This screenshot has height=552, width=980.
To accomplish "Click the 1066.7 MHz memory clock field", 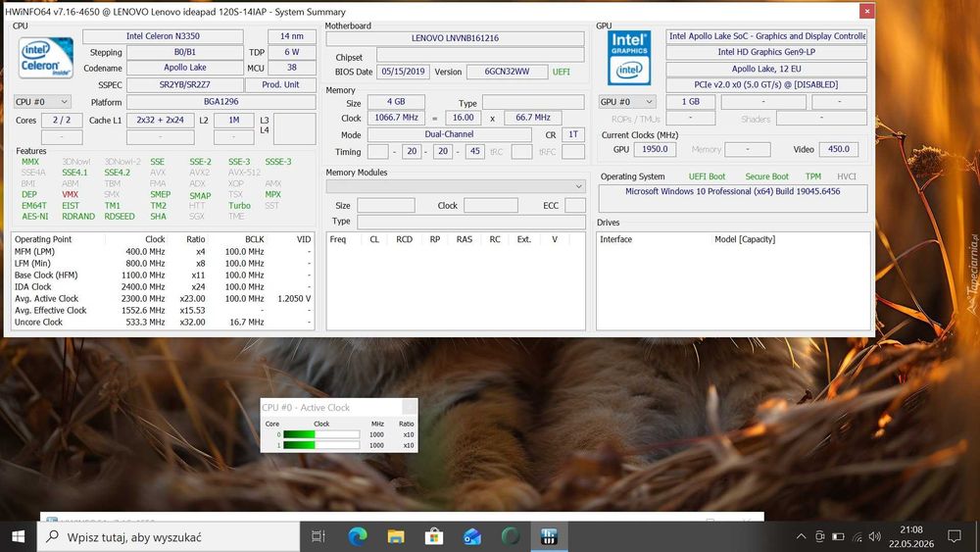I will [396, 117].
